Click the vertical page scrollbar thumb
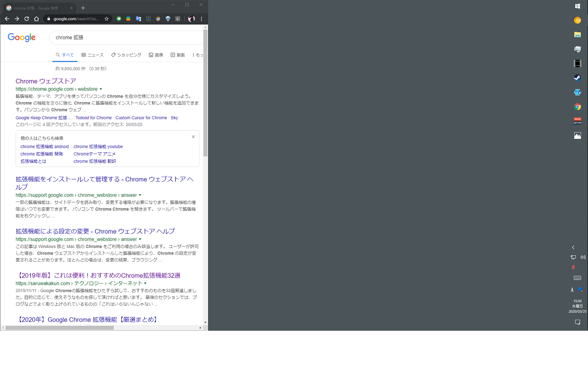 coord(205,93)
